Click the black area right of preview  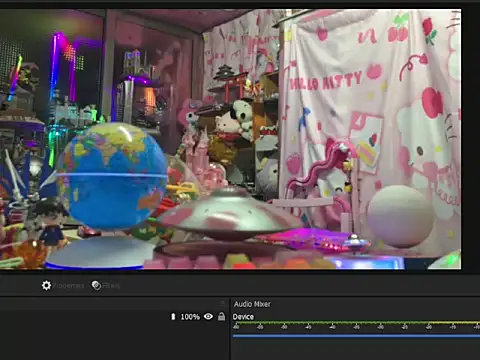point(471,139)
